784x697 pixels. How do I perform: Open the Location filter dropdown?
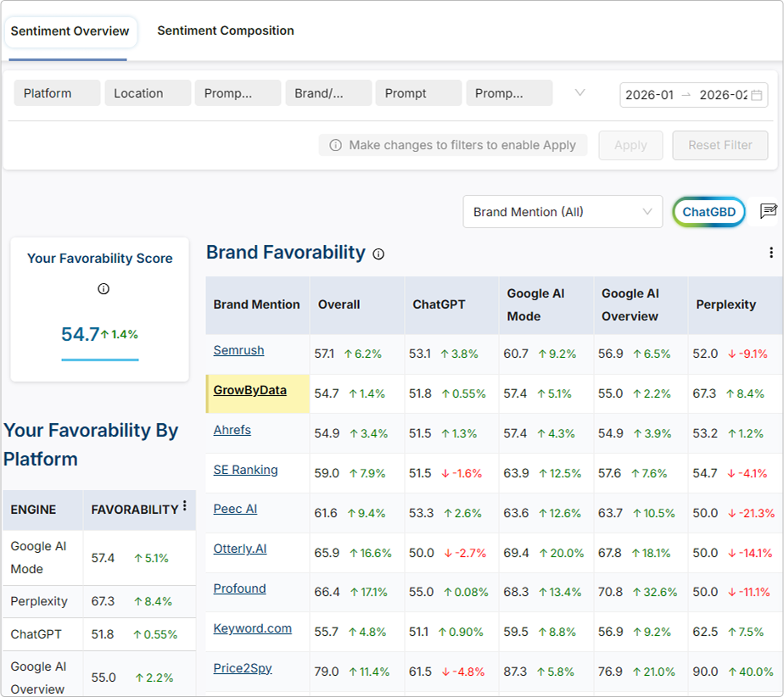(x=148, y=93)
